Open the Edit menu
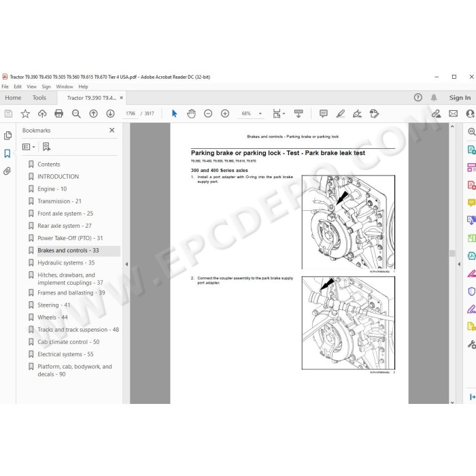 click(x=18, y=87)
